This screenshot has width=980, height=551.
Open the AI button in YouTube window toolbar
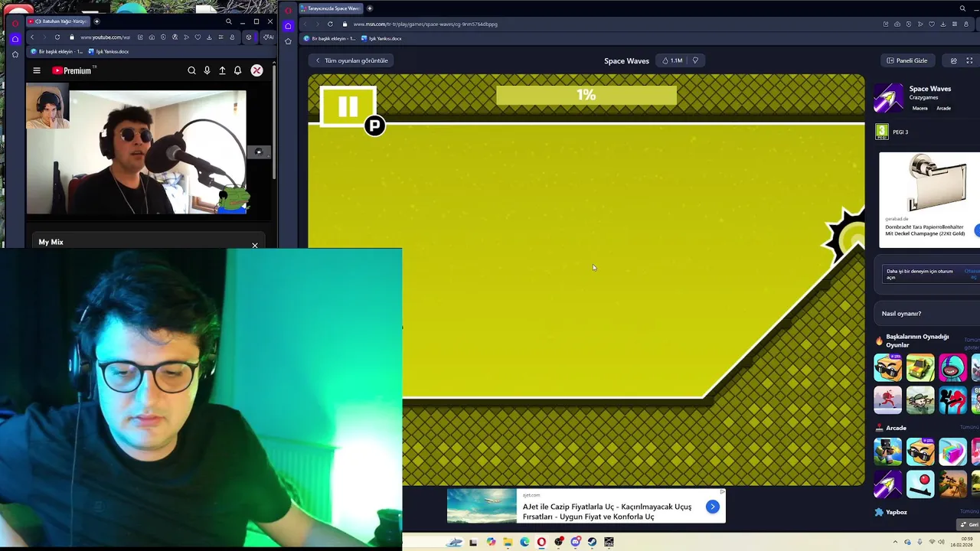click(x=269, y=37)
